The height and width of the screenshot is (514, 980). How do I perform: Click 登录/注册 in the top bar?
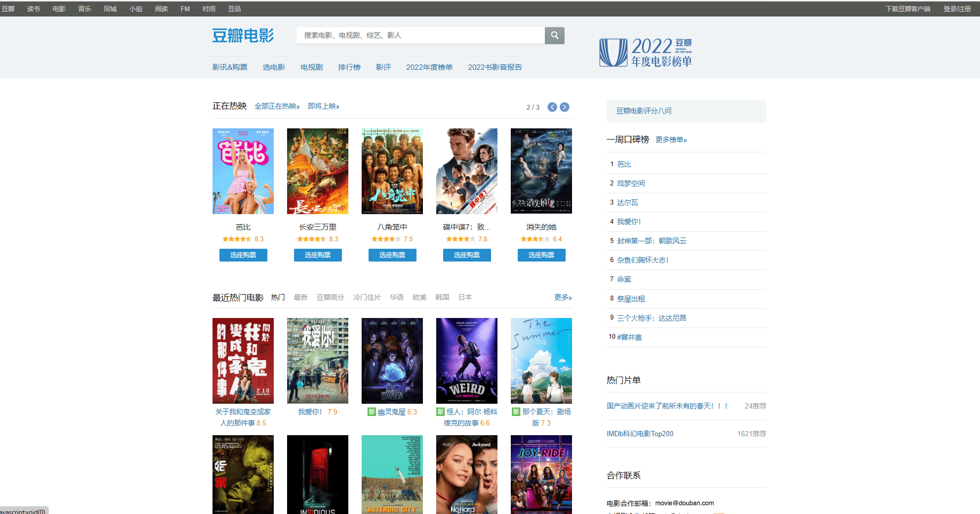point(957,9)
